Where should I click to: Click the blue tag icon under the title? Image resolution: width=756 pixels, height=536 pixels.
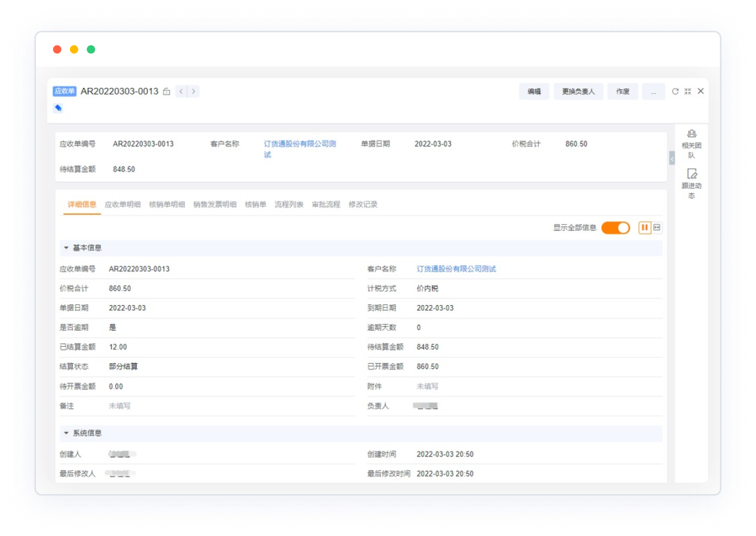[x=58, y=108]
